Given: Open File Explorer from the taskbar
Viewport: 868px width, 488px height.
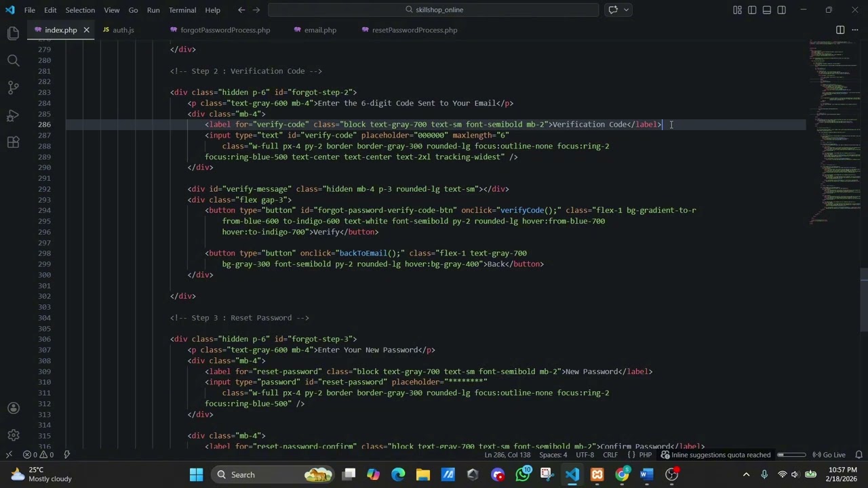Looking at the screenshot, I should 423,474.
